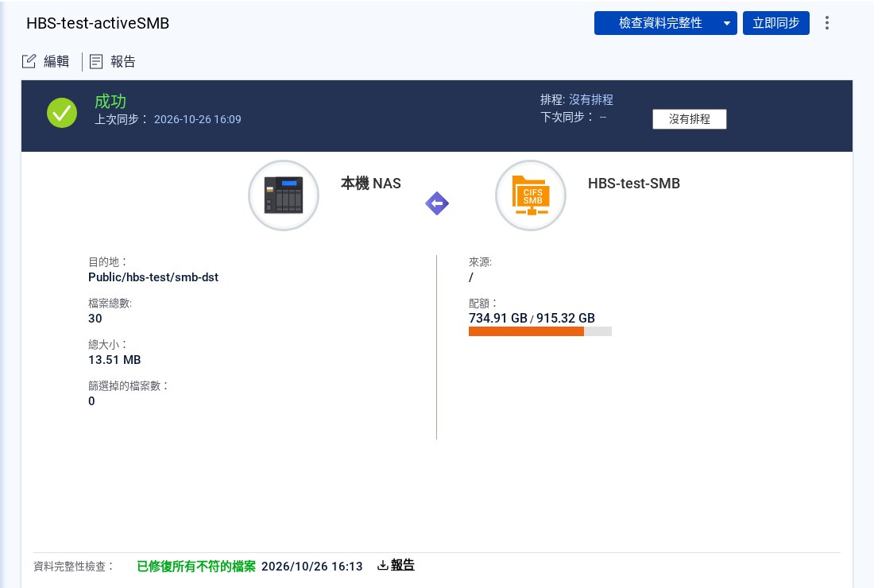Click the 已修復所有不符的檔案 status text

(196, 567)
